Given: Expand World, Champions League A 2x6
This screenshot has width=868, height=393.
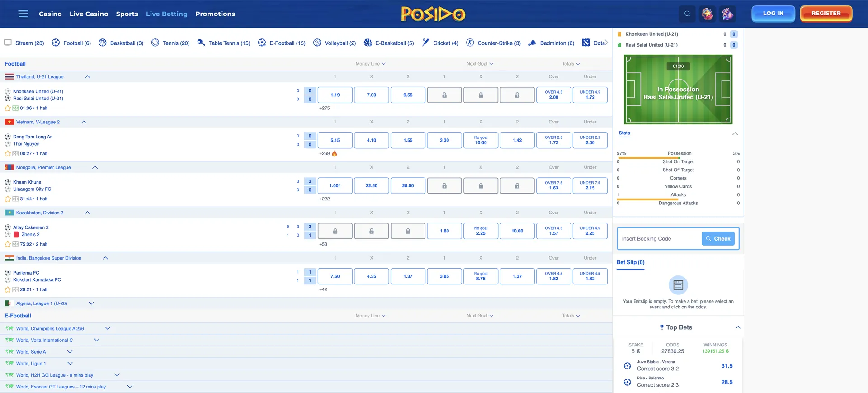Looking at the screenshot, I should [108, 328].
